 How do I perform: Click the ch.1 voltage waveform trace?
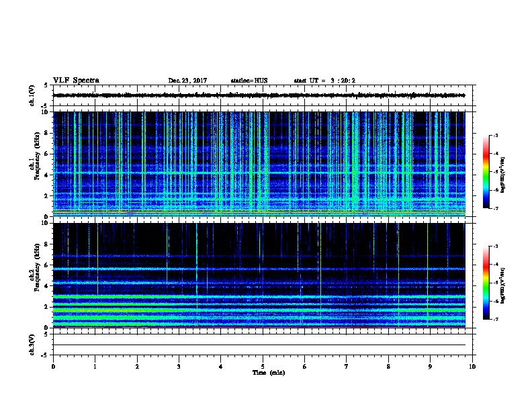pos(259,95)
